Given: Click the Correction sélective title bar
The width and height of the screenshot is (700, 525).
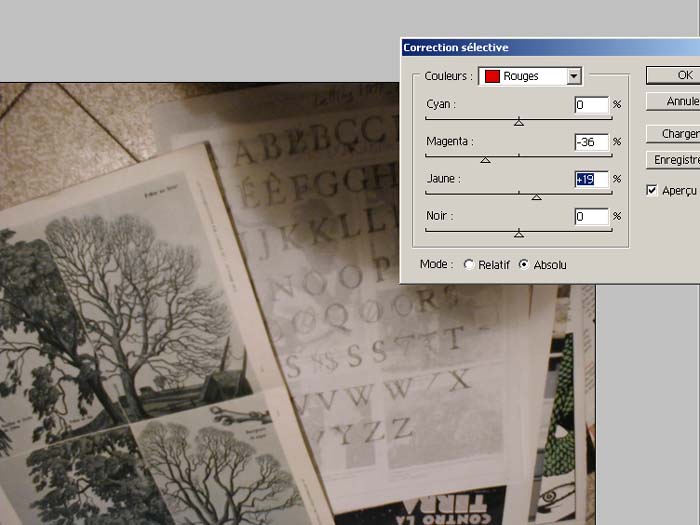Looking at the screenshot, I should point(550,47).
